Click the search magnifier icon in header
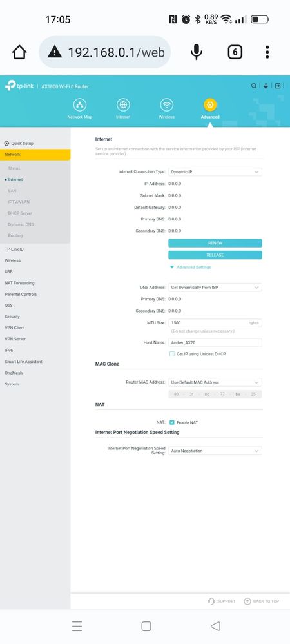The height and width of the screenshot is (644, 290). (x=255, y=86)
